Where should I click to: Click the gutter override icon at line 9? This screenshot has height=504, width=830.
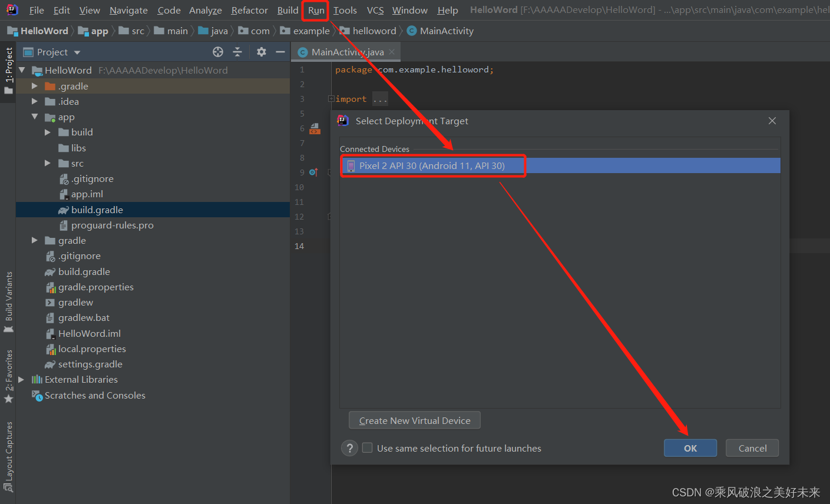click(313, 173)
